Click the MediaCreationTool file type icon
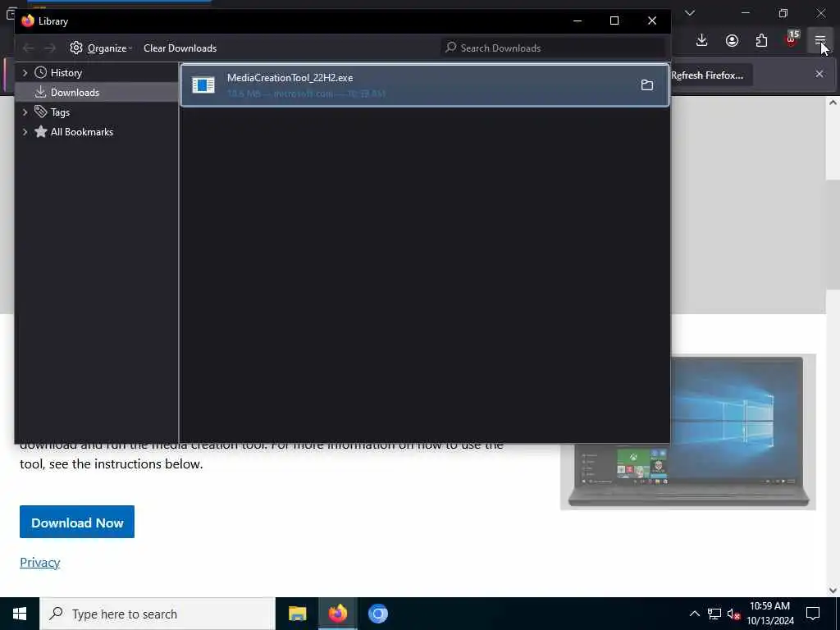The height and width of the screenshot is (630, 840). 203,85
